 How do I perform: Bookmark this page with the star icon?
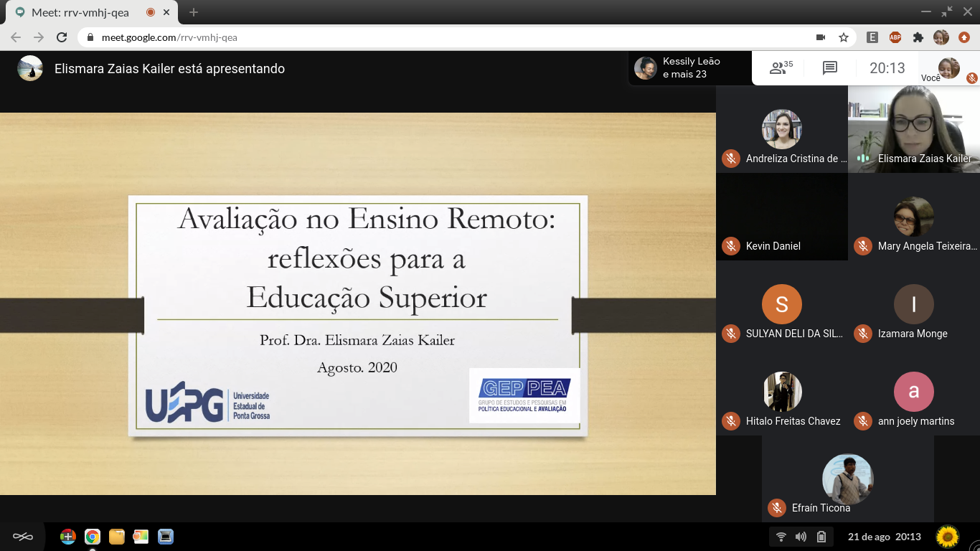pos(844,37)
